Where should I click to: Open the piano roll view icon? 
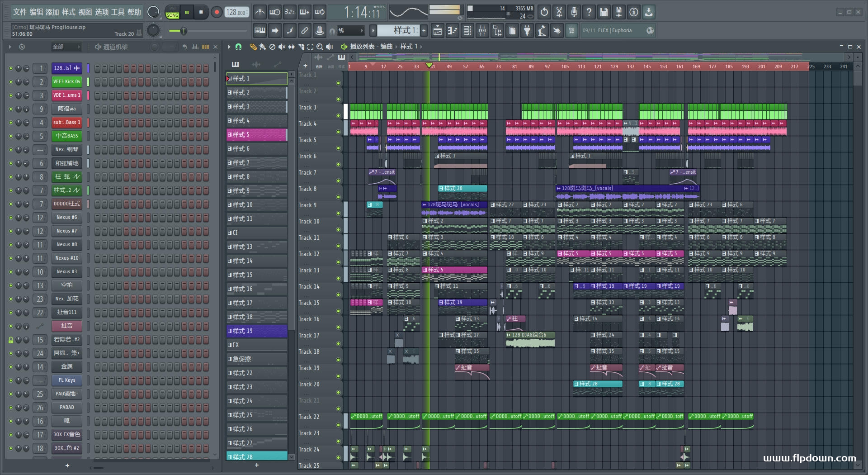(453, 31)
